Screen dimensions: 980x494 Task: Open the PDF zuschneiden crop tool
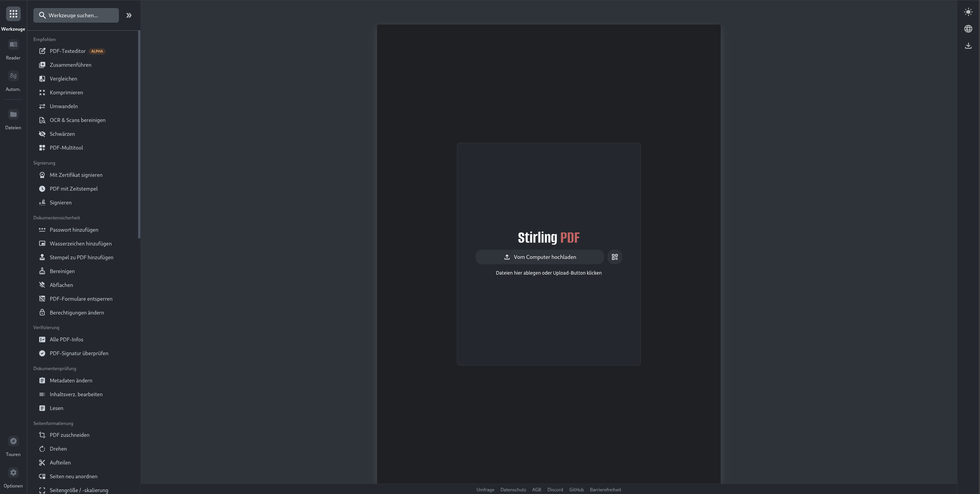[69, 435]
